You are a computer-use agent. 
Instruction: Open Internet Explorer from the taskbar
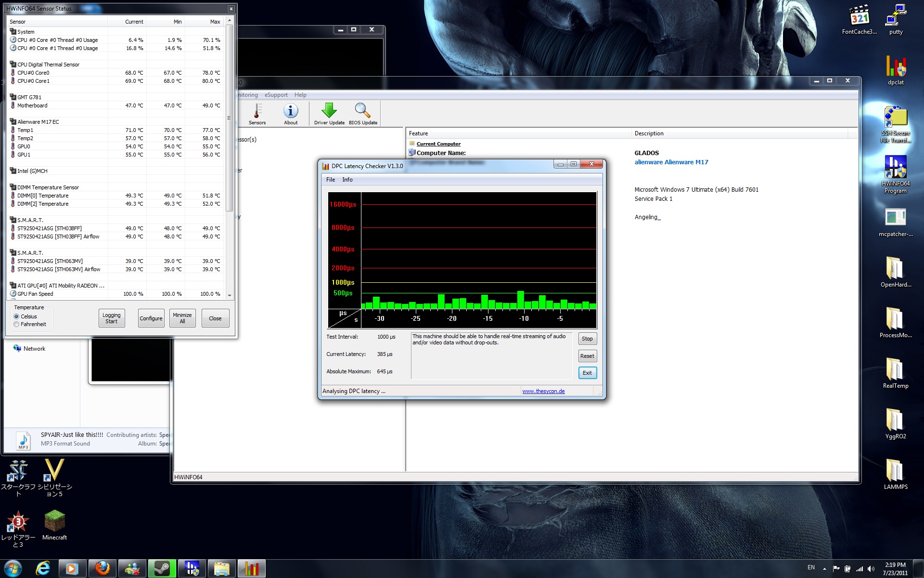coord(43,568)
